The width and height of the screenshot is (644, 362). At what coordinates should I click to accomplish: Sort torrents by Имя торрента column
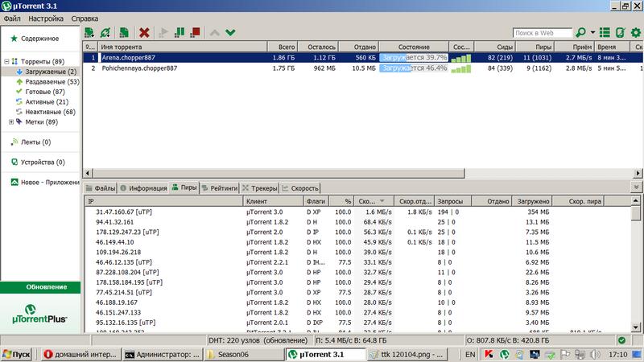pyautogui.click(x=183, y=47)
